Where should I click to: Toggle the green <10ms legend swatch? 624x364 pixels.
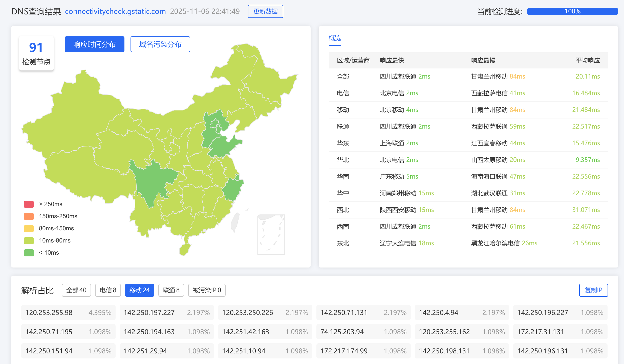click(x=29, y=253)
